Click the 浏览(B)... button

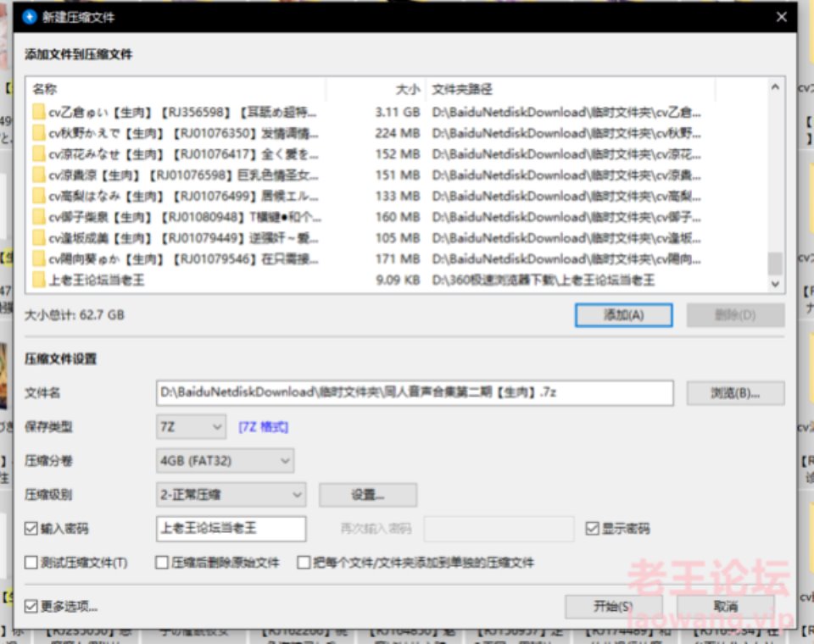(x=735, y=393)
